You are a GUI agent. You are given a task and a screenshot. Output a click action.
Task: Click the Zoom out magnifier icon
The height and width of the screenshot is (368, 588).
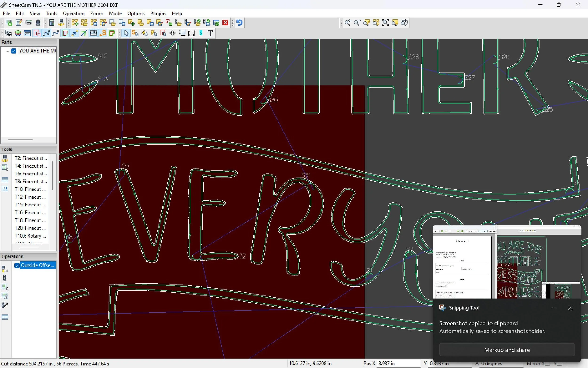(x=357, y=23)
